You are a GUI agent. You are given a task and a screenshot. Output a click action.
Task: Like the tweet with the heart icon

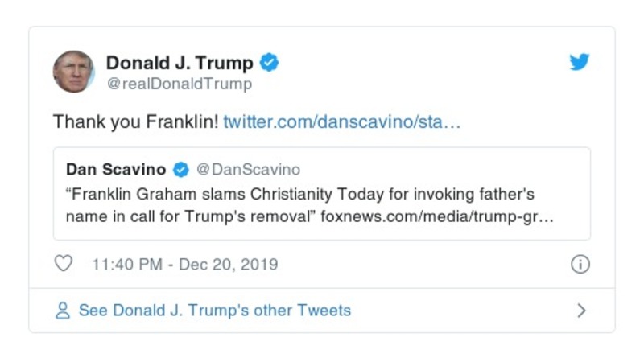tap(63, 264)
